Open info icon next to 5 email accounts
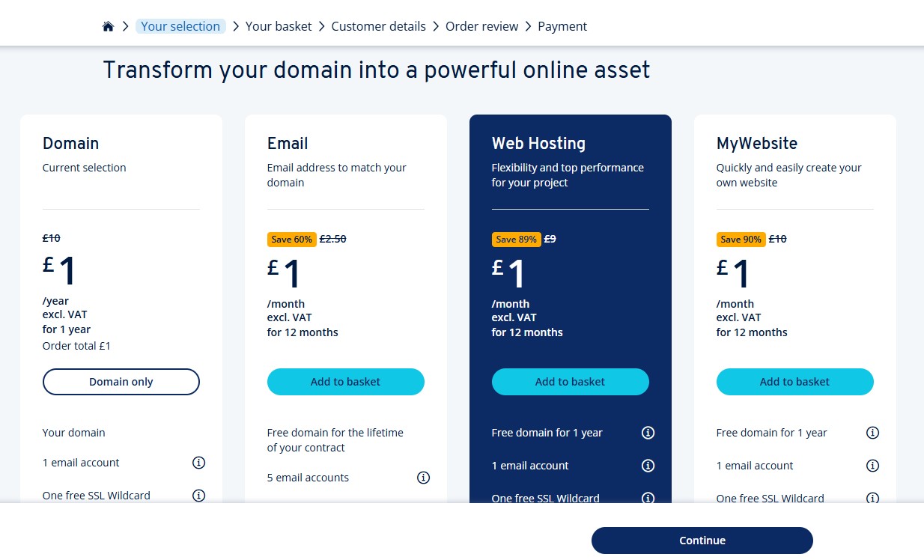Image resolution: width=924 pixels, height=560 pixels. coord(423,478)
